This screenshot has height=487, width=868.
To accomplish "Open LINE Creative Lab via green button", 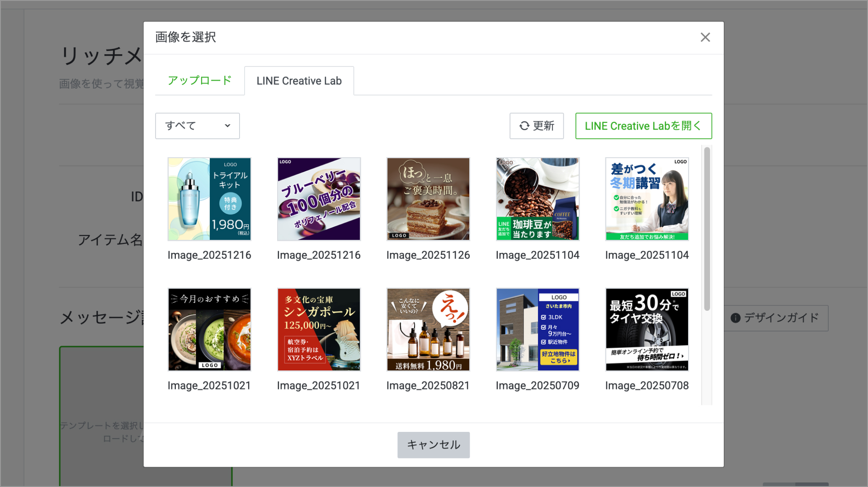I will (x=643, y=126).
